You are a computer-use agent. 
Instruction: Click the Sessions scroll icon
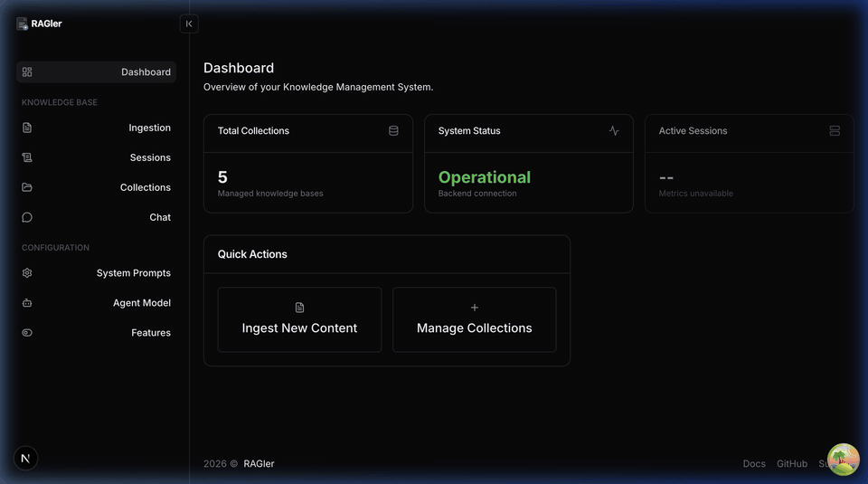pos(27,157)
